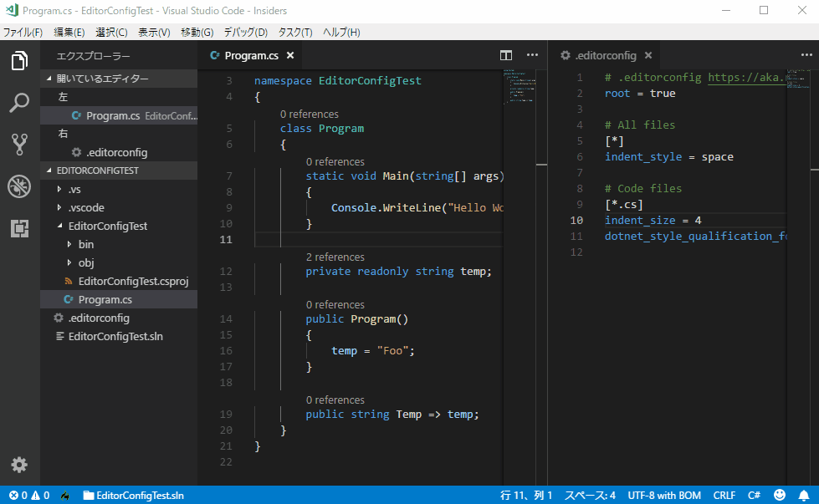The width and height of the screenshot is (819, 504).
Task: Open the Explorer view in activity bar
Action: pos(19,61)
